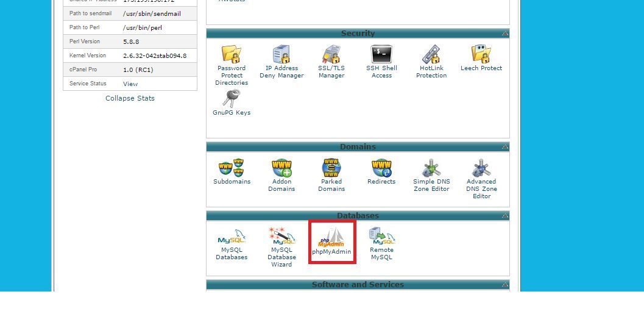
Task: Open Password Protect Directories icon
Action: [232, 54]
